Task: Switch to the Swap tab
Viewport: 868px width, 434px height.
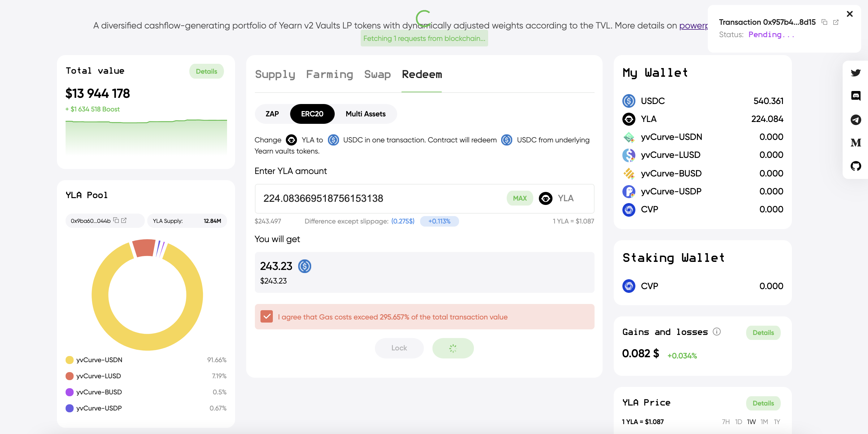Action: [x=377, y=74]
